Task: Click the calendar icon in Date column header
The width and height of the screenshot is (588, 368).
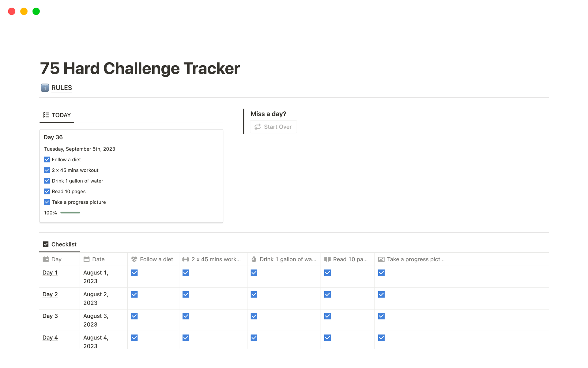Action: [x=87, y=259]
